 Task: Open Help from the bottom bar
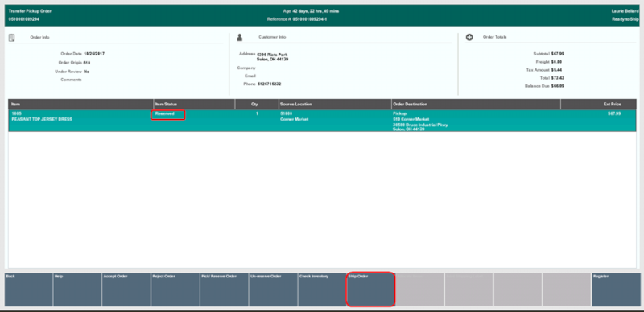click(77, 289)
